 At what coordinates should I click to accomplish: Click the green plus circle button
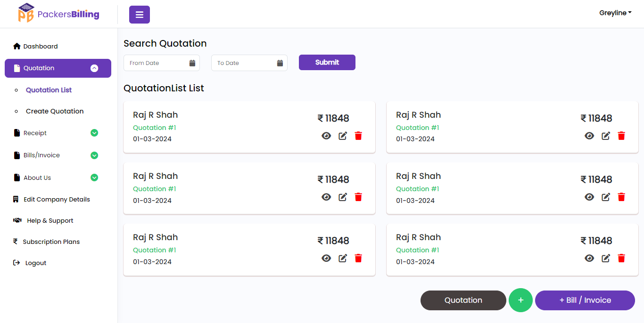(520, 300)
